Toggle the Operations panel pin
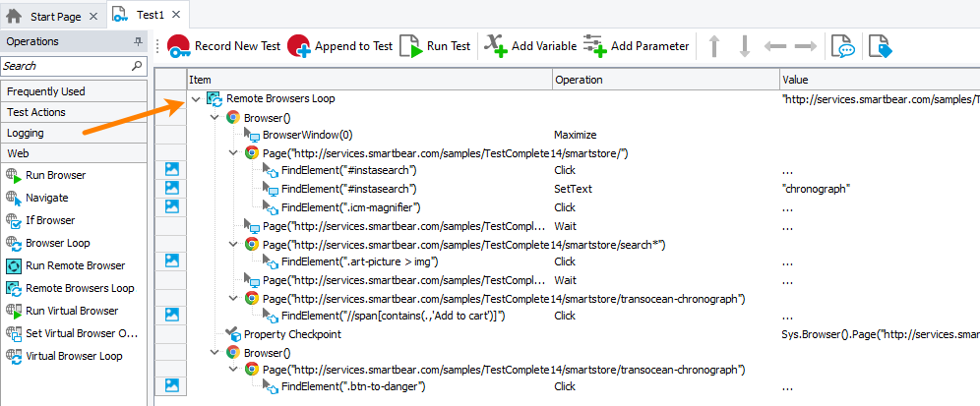980x406 pixels. (x=138, y=42)
